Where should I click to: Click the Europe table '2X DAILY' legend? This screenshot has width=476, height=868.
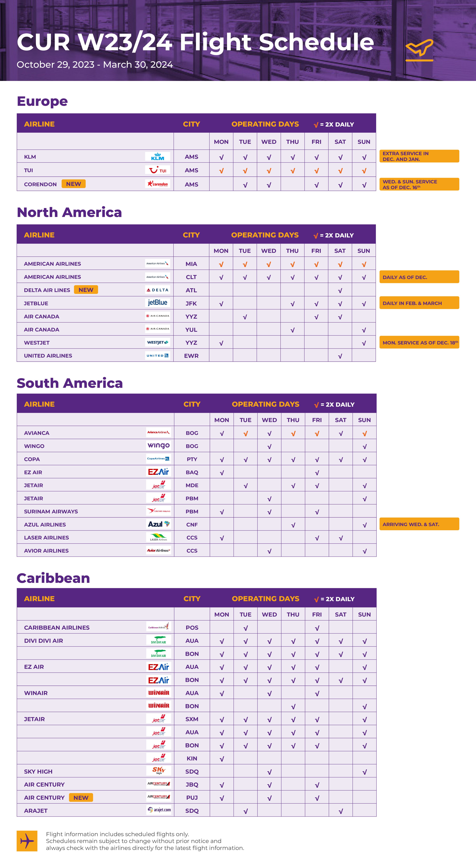tap(334, 125)
